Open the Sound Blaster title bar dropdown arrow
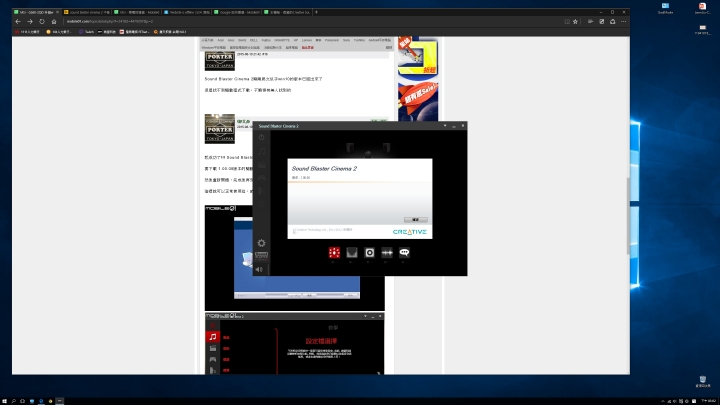Image resolution: width=720 pixels, height=405 pixels. (x=444, y=126)
